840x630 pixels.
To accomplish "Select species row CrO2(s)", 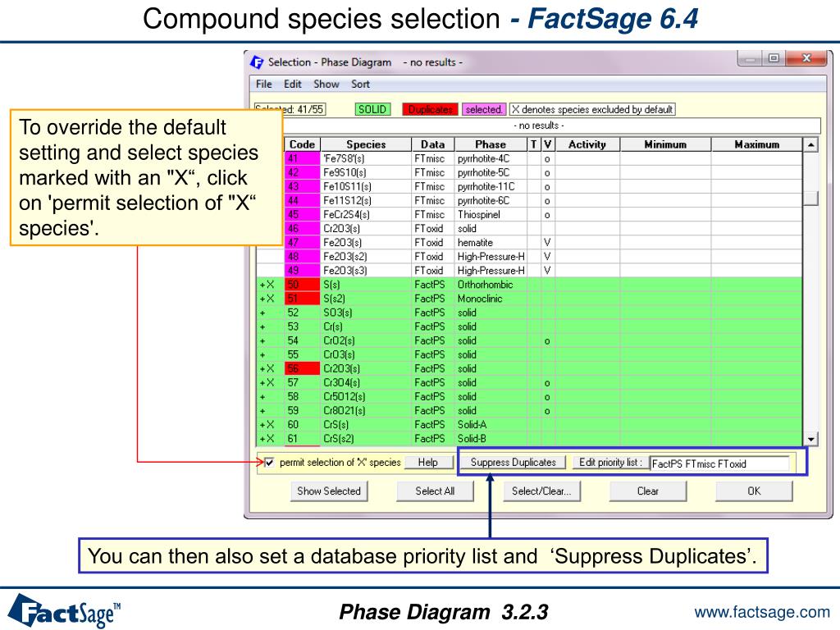I will pos(530,340).
